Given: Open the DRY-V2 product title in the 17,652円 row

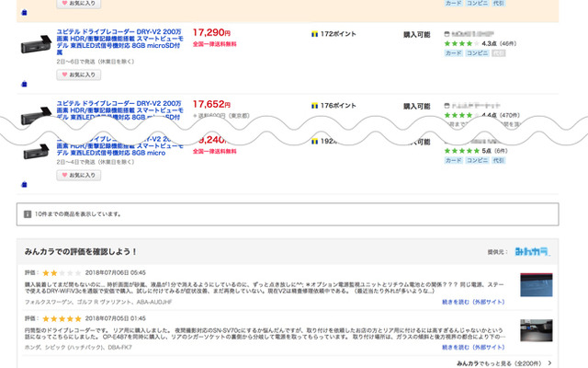Looking at the screenshot, I should [120, 110].
